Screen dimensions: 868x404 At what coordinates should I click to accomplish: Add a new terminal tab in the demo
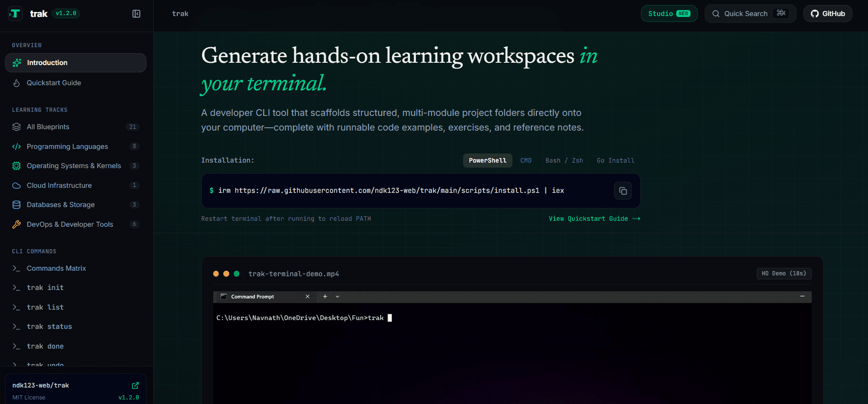pos(325,297)
